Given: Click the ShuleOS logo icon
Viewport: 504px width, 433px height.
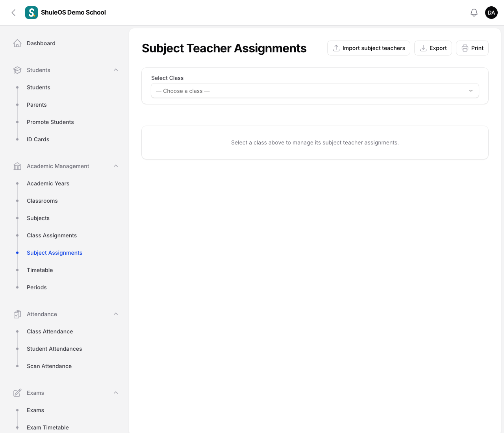Looking at the screenshot, I should 31,13.
